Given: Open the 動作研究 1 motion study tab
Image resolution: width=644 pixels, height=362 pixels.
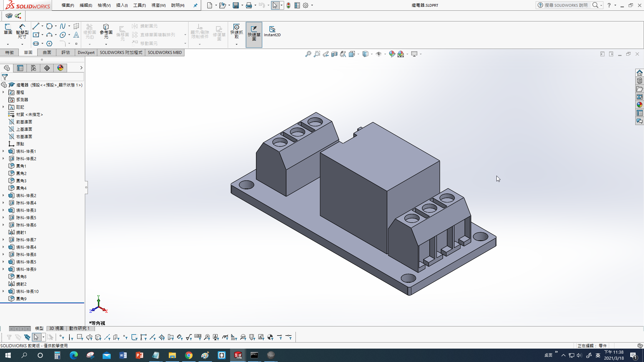Looking at the screenshot, I should tap(79, 328).
